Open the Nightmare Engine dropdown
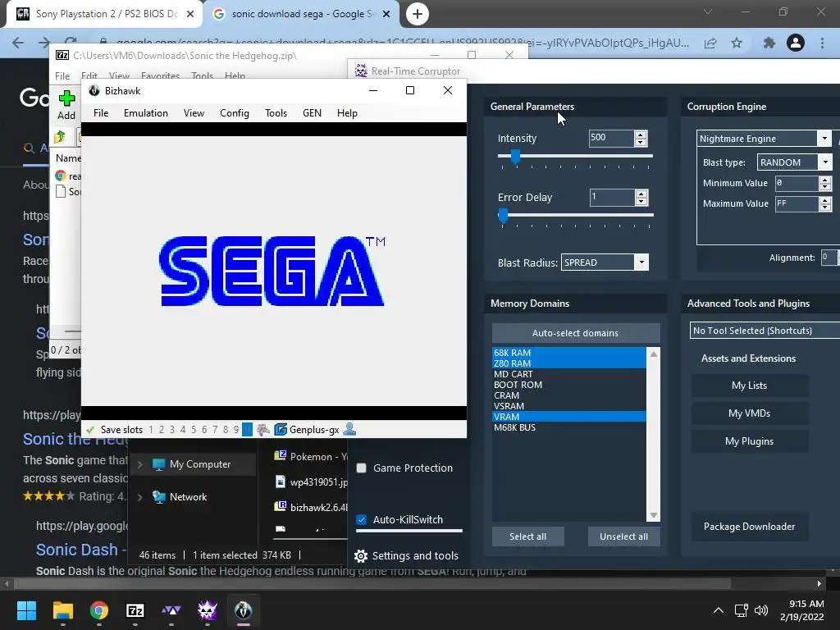This screenshot has height=630, width=840. (x=764, y=139)
